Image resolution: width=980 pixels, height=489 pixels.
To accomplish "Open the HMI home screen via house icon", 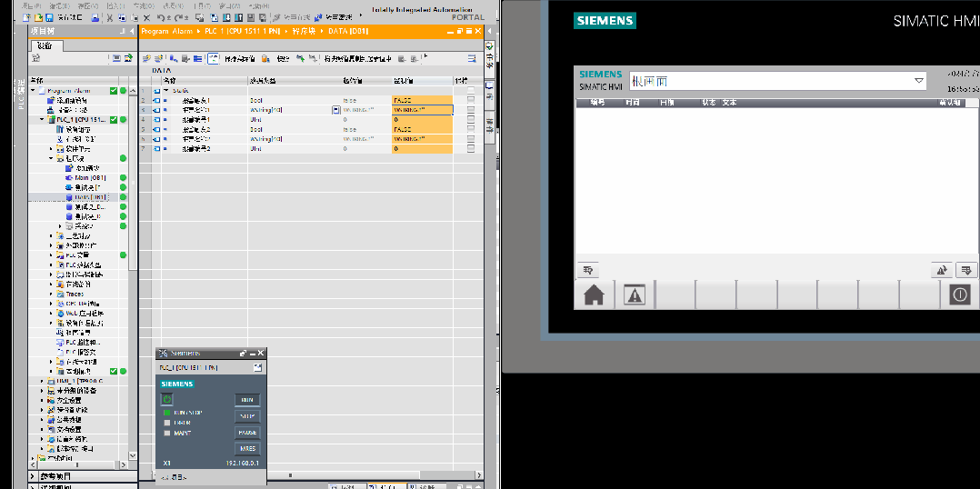I will 594,294.
